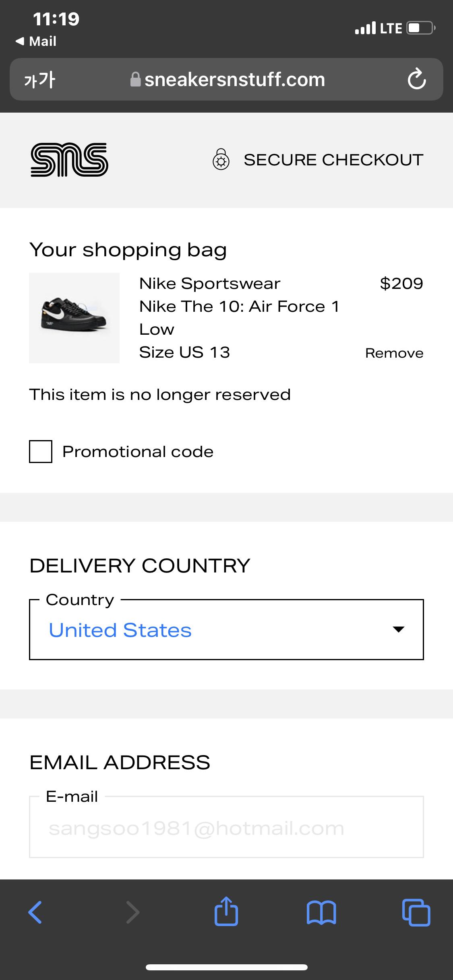Tap the Safari forward arrow

(x=132, y=912)
